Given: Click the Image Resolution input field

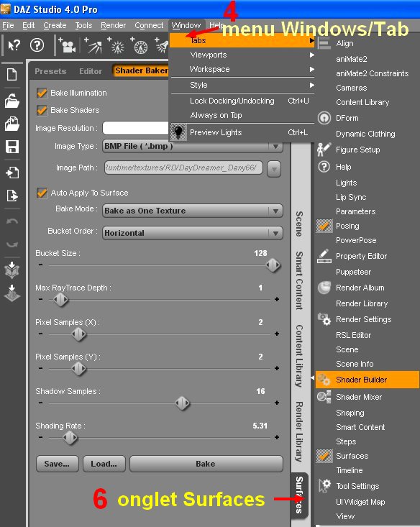Looking at the screenshot, I should click(x=136, y=128).
